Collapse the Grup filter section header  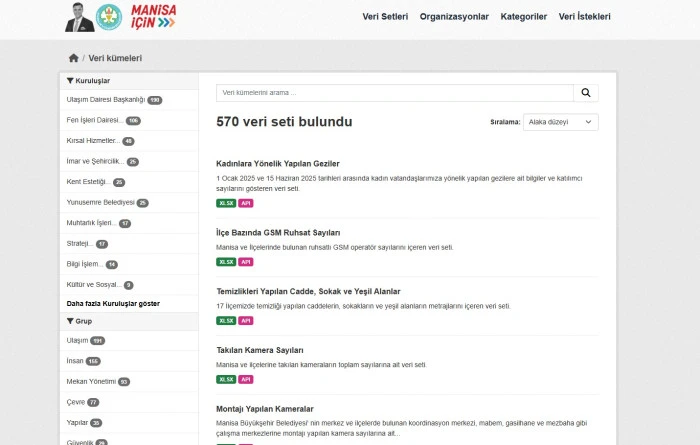pos(84,321)
